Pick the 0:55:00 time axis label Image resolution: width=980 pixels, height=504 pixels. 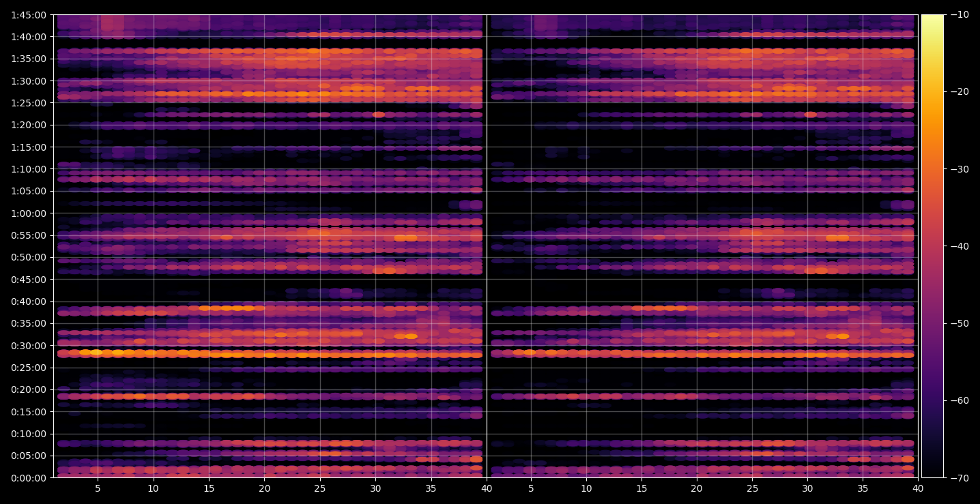[x=29, y=235]
